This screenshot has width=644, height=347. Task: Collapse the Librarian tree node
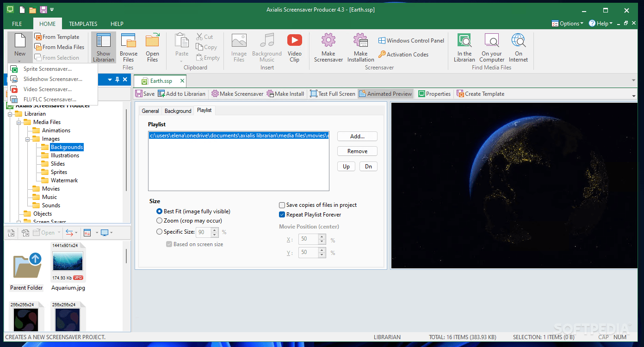click(x=10, y=114)
